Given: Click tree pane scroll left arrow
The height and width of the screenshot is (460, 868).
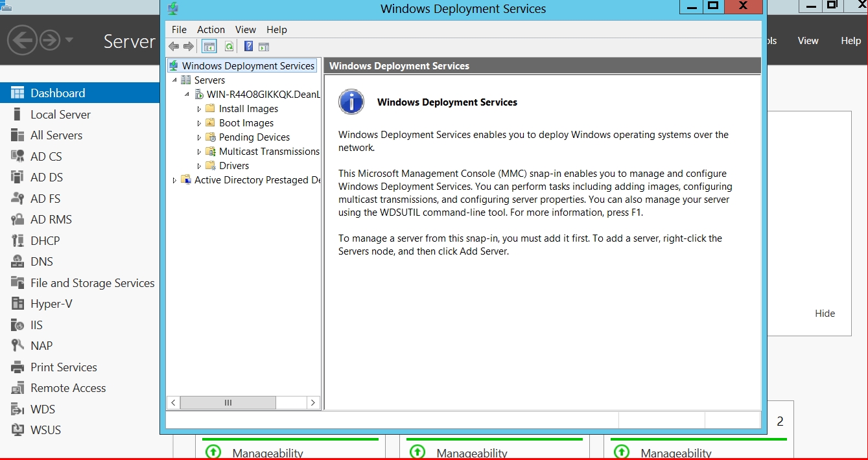Looking at the screenshot, I should pyautogui.click(x=173, y=402).
